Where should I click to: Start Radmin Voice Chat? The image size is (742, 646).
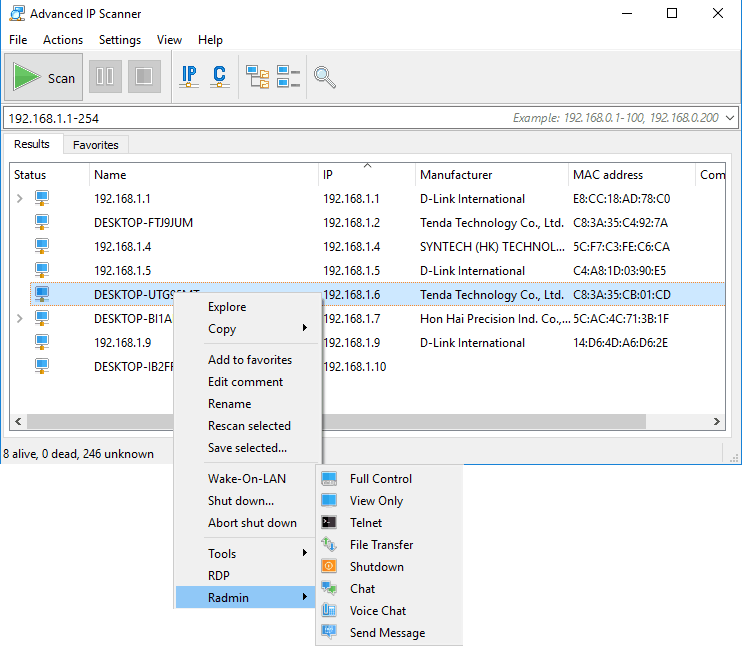389,611
